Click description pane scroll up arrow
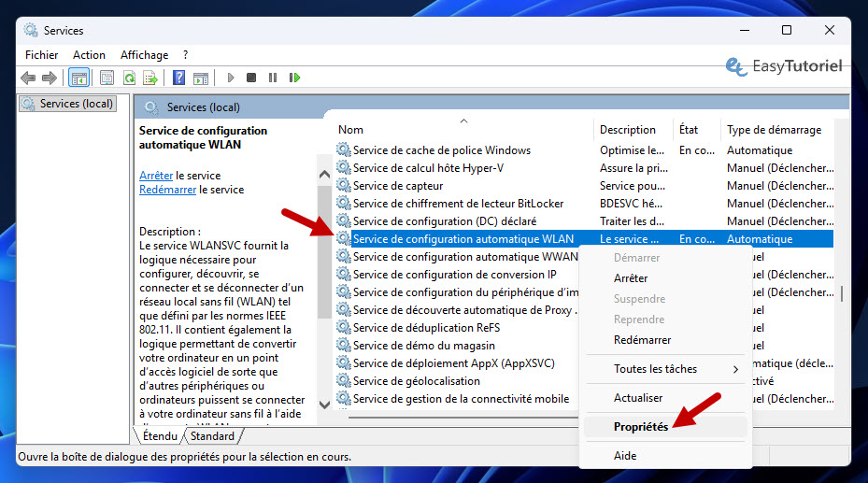This screenshot has height=483, width=868. pos(325,175)
